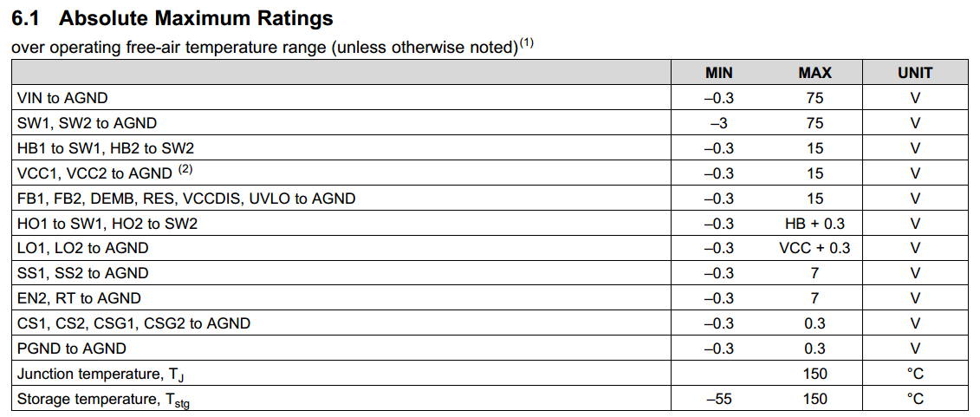The width and height of the screenshot is (980, 417).
Task: Click the MIN column header
Action: (x=719, y=73)
